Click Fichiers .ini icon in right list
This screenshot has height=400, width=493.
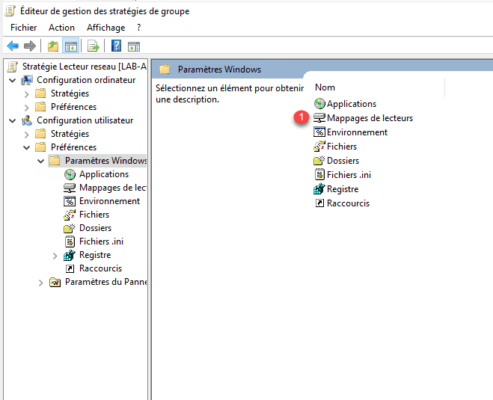[320, 175]
